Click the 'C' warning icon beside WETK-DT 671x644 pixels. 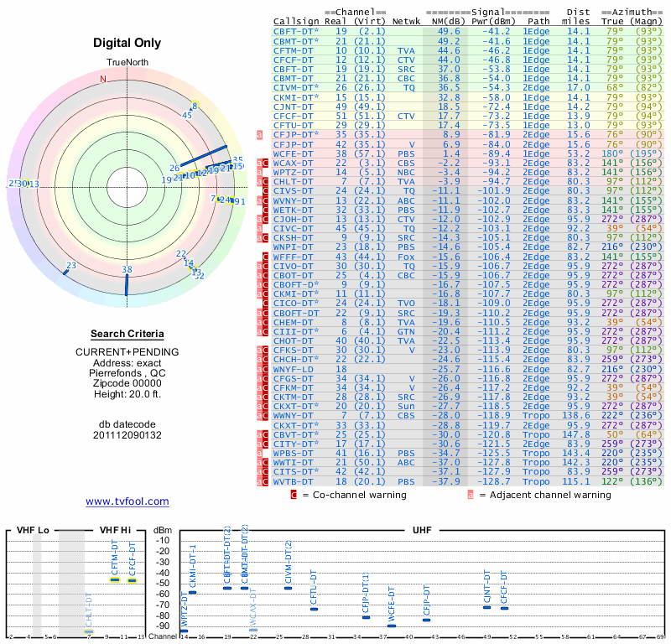pyautogui.click(x=265, y=210)
